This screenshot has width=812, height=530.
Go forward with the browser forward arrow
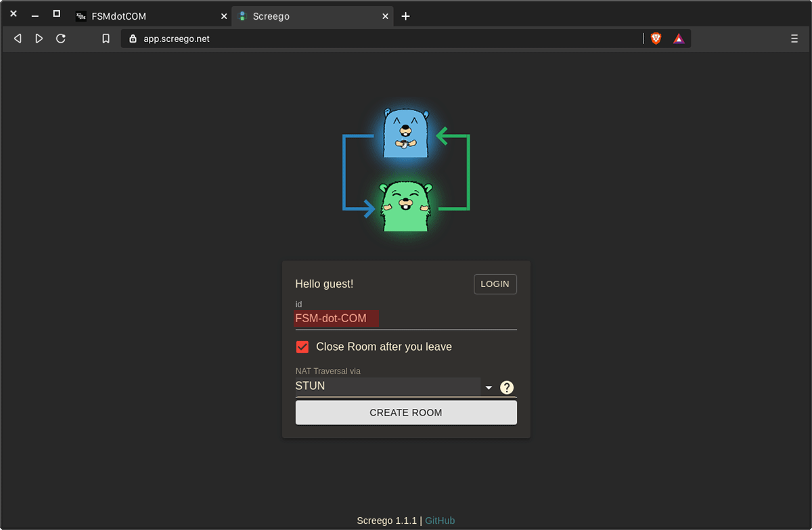(x=39, y=39)
